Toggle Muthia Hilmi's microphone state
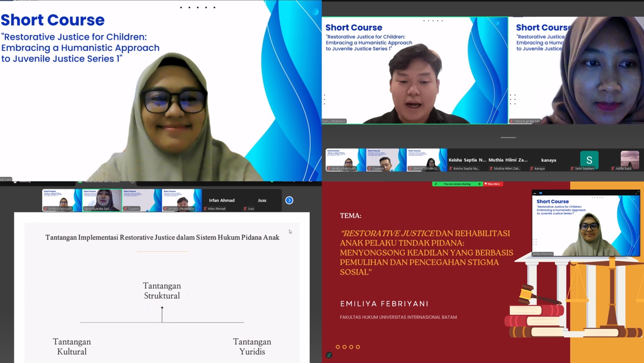The height and width of the screenshot is (363, 644). (492, 168)
